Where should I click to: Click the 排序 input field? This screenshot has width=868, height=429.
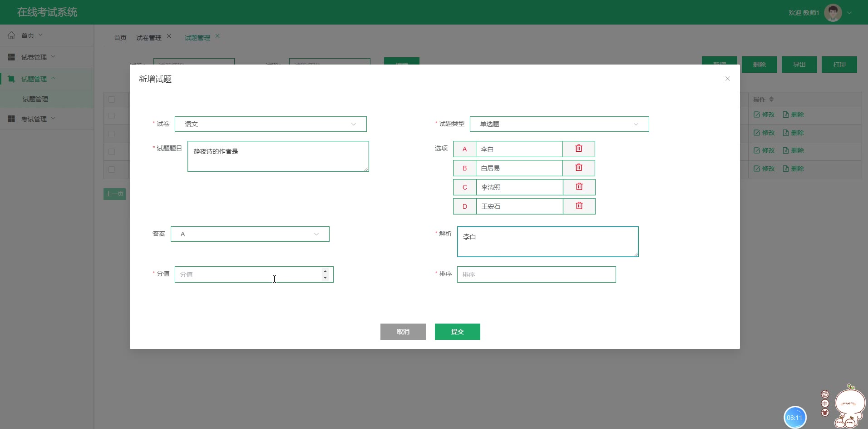click(536, 274)
